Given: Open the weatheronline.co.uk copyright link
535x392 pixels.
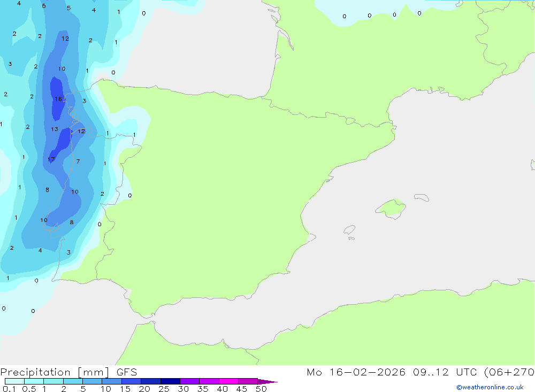Looking at the screenshot, I should 490,387.
